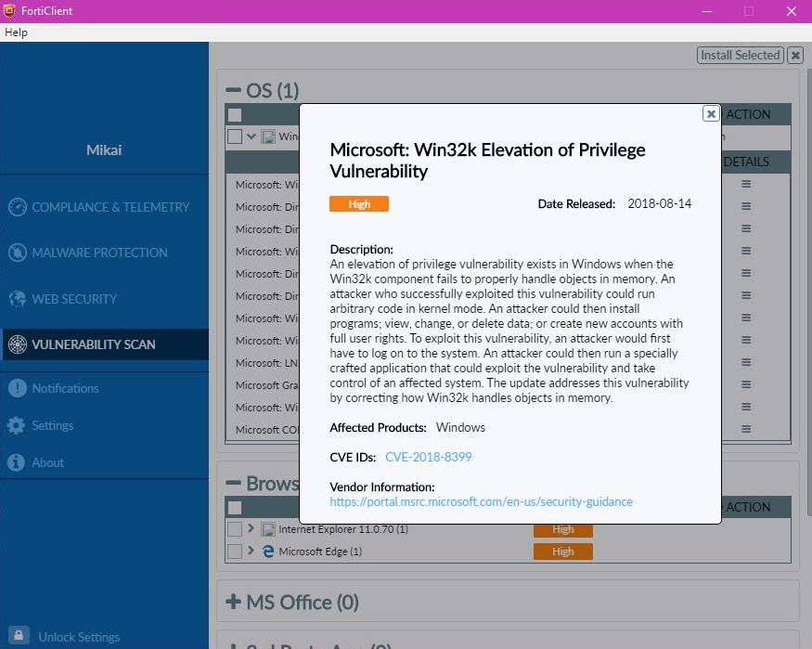Screen dimensions: 812x649
Task: Open details icon for Microsoft CO row
Action: (746, 429)
